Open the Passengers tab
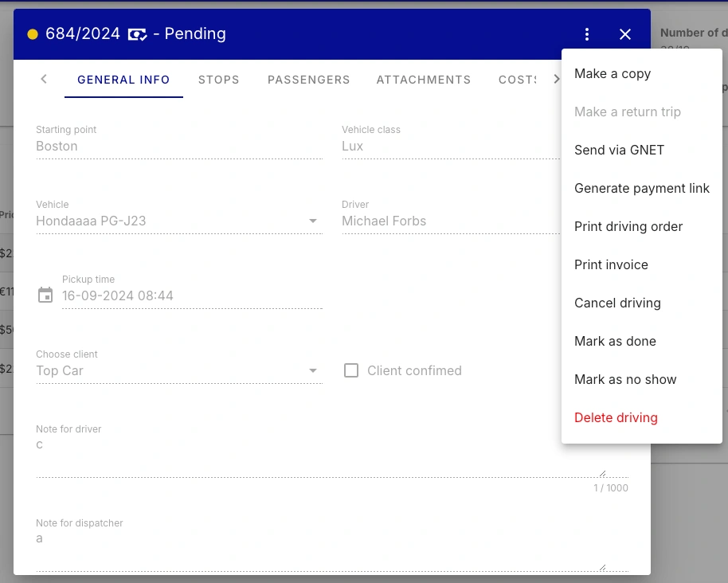 click(x=309, y=80)
